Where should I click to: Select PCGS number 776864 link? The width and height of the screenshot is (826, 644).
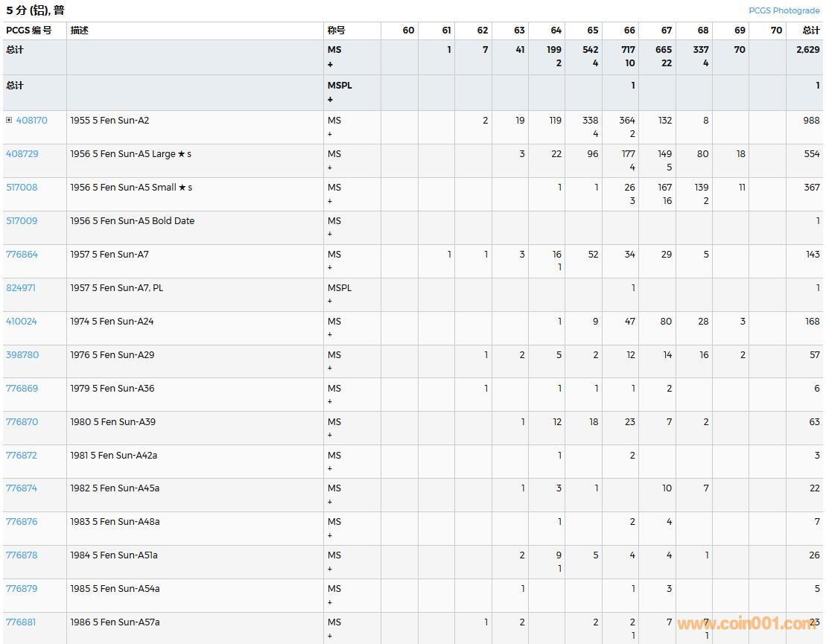[x=22, y=255]
